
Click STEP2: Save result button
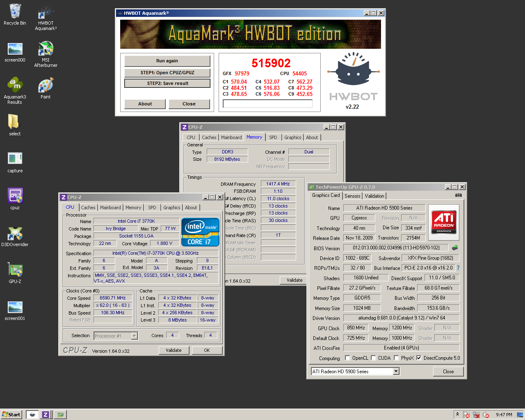[x=167, y=83]
